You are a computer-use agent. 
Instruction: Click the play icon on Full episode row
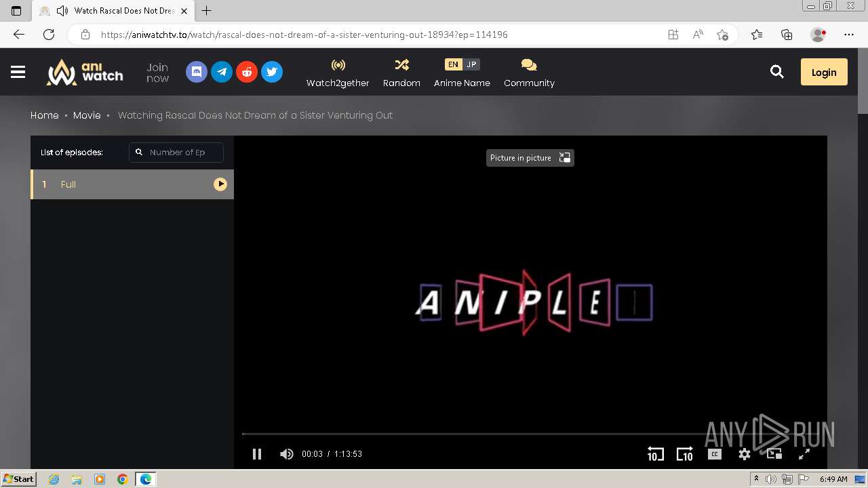[220, 184]
